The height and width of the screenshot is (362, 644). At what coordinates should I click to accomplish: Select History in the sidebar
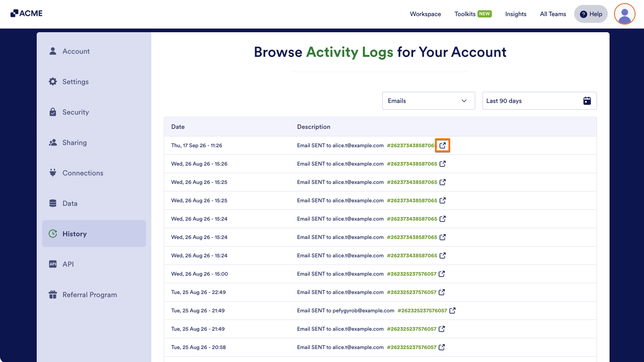tap(94, 234)
